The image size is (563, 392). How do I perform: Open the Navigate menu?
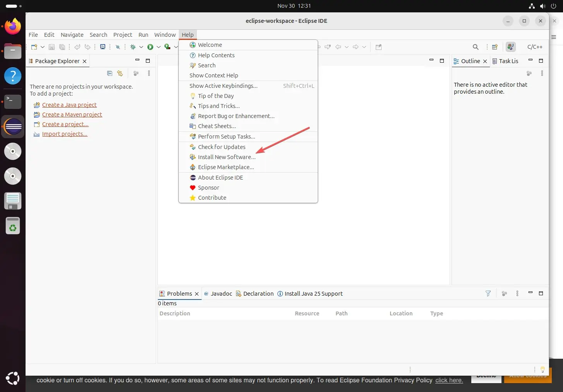point(72,35)
